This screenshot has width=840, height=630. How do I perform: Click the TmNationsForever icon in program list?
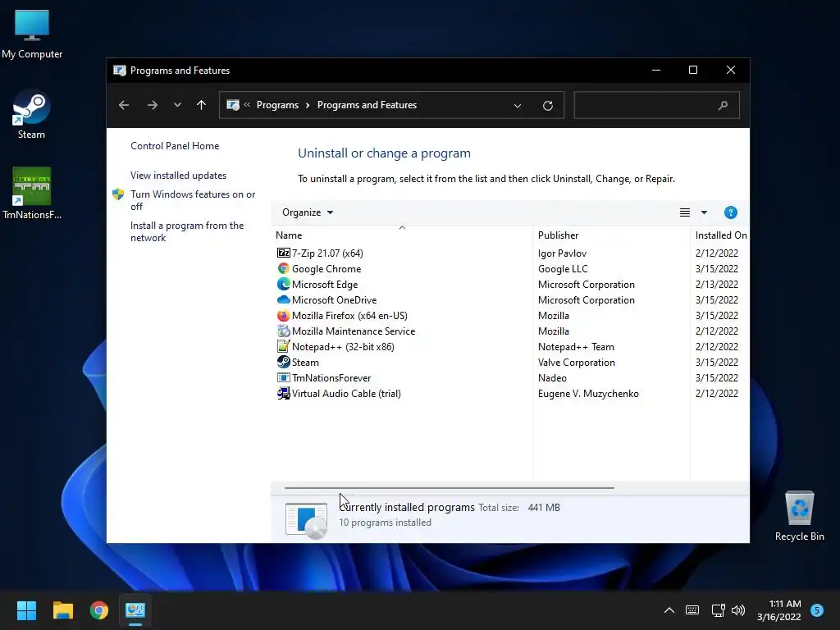(x=283, y=377)
